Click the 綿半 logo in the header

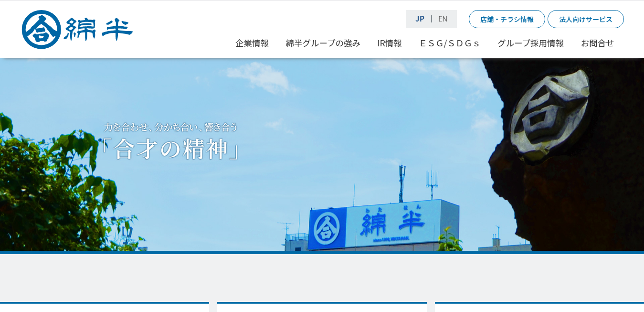pyautogui.click(x=77, y=30)
